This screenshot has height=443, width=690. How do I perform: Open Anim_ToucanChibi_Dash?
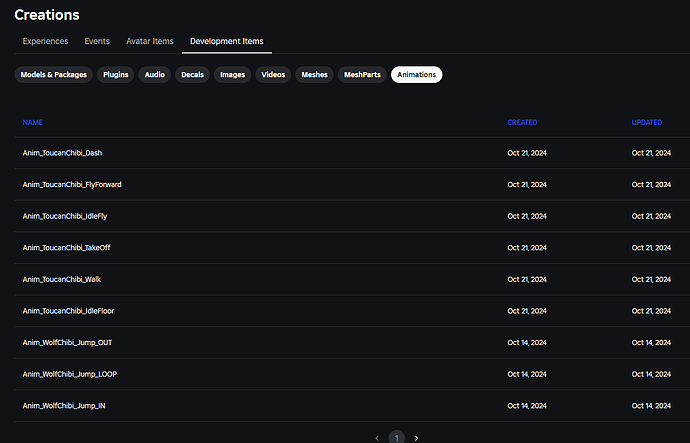coord(62,153)
